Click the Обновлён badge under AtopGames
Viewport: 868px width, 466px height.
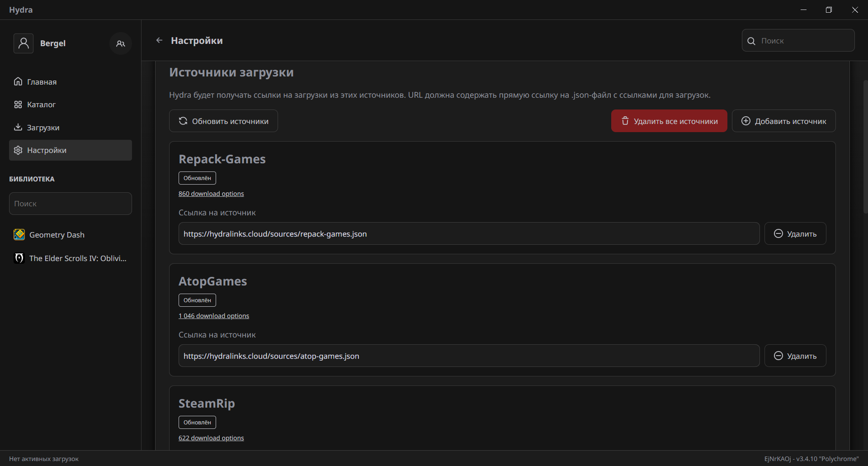click(x=197, y=300)
